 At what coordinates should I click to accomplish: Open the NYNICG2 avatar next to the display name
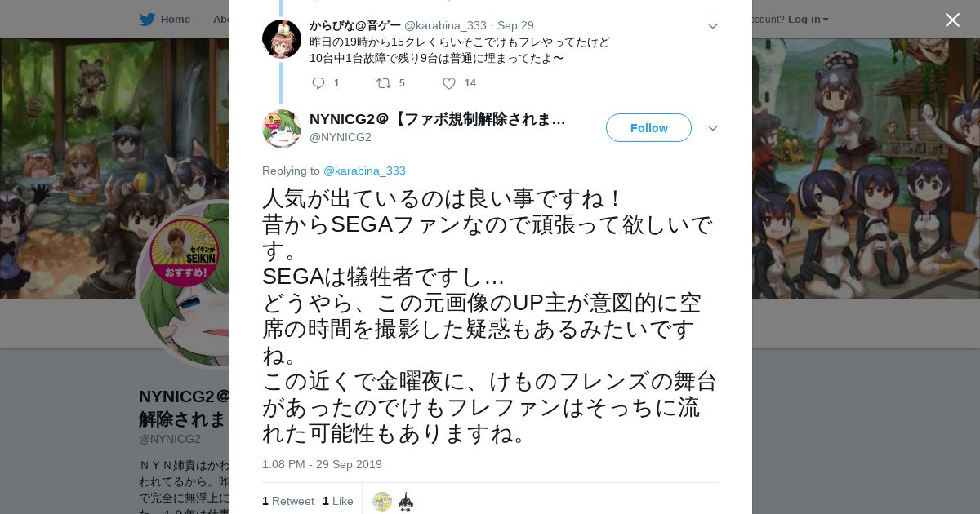(x=282, y=129)
